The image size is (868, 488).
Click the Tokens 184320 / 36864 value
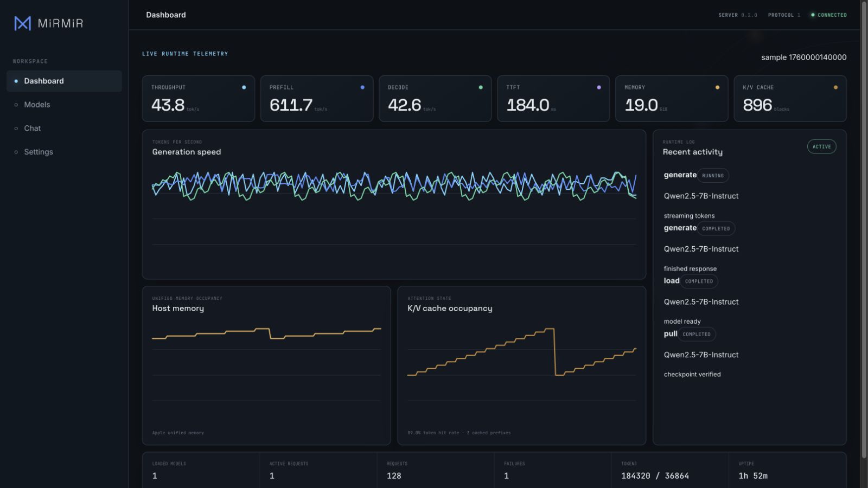click(x=655, y=476)
